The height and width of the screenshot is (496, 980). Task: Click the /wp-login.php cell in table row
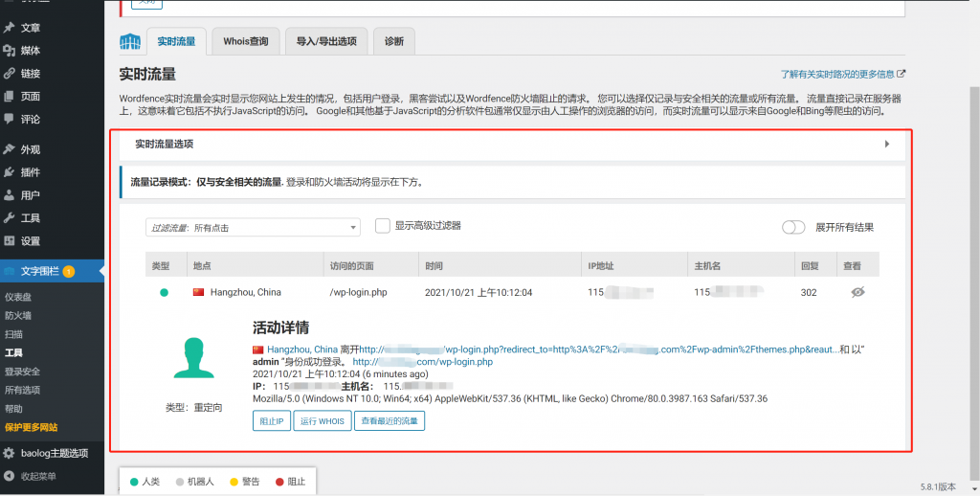click(358, 292)
